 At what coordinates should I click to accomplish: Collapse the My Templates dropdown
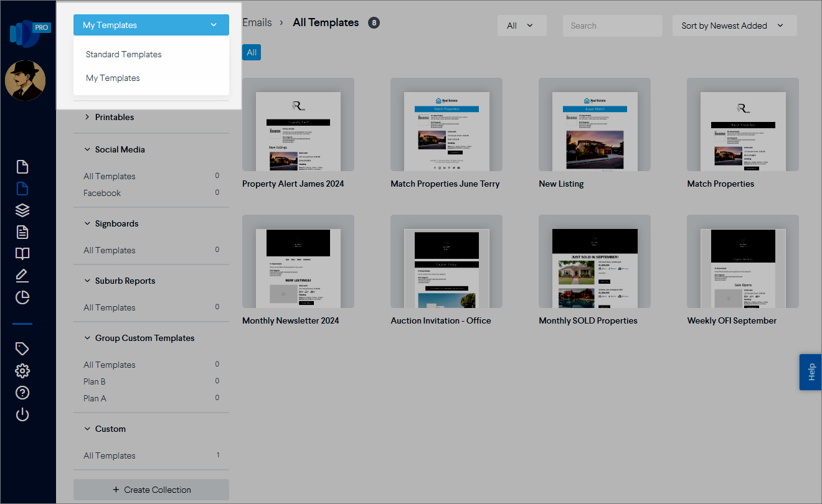pos(151,25)
